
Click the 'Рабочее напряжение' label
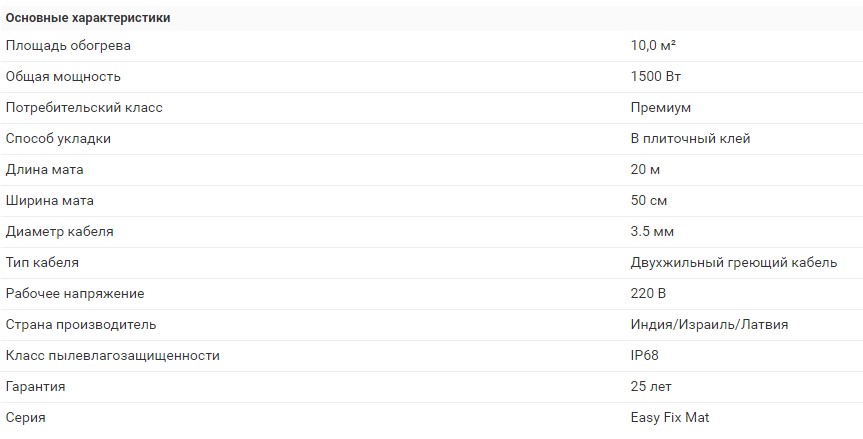[75, 293]
